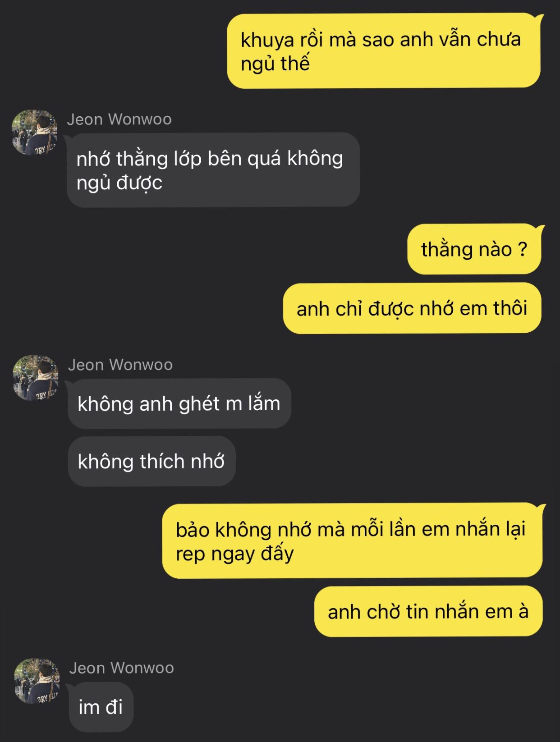Select the gray 'im đi' message
Viewport: 560px width, 742px height.
tap(101, 707)
